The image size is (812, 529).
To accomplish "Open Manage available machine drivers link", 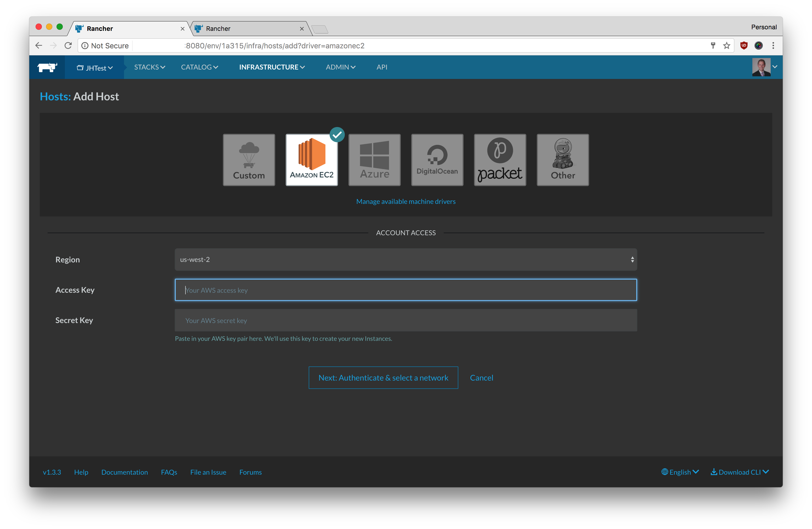I will click(406, 202).
